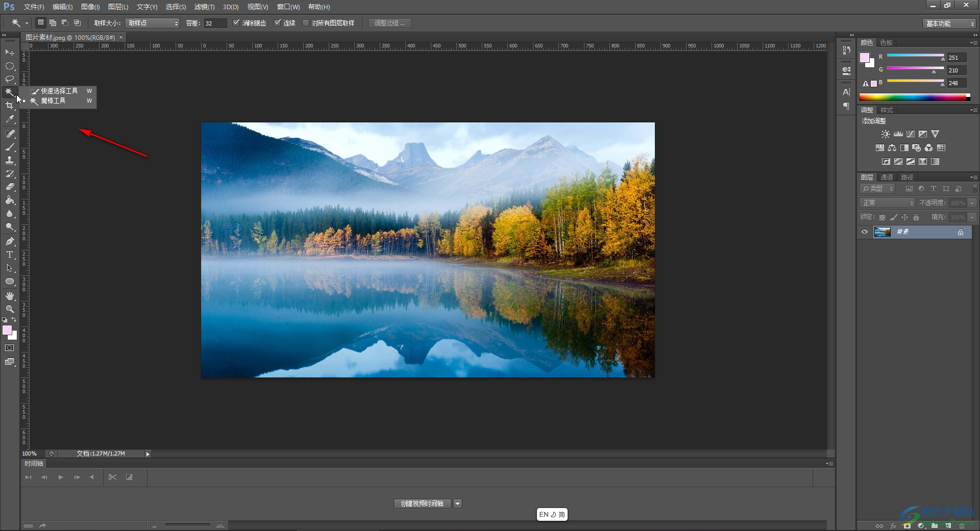The image size is (980, 531).
Task: Add Brightness/Contrast adjustment
Action: [x=886, y=134]
